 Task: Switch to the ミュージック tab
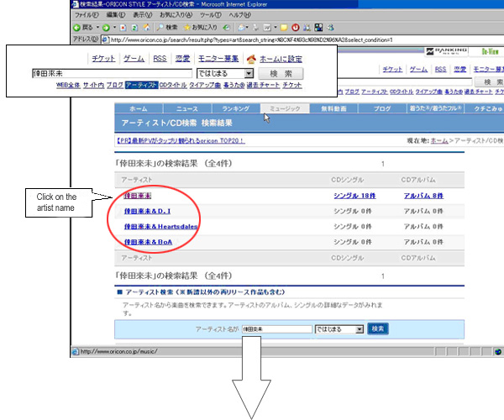(285, 108)
